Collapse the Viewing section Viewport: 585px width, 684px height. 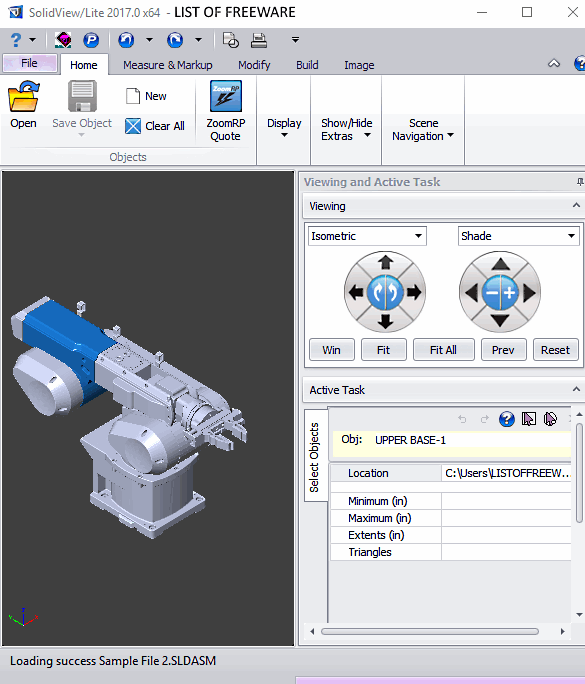click(576, 205)
